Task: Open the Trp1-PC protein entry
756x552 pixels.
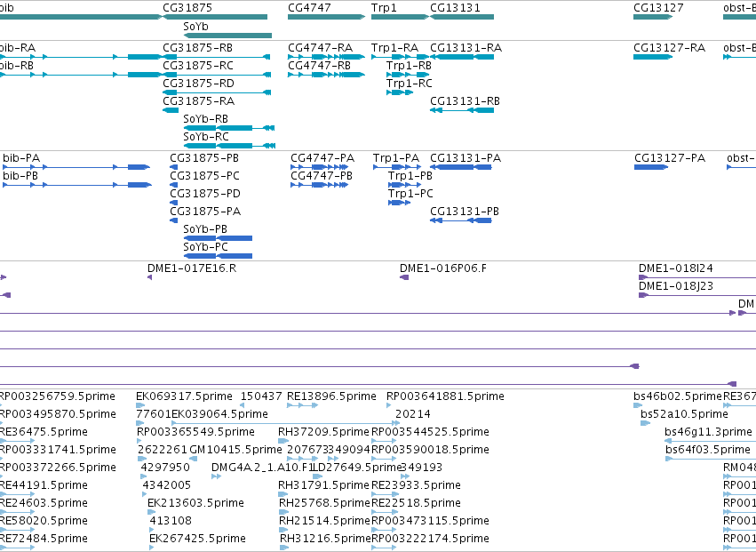Action: point(410,194)
